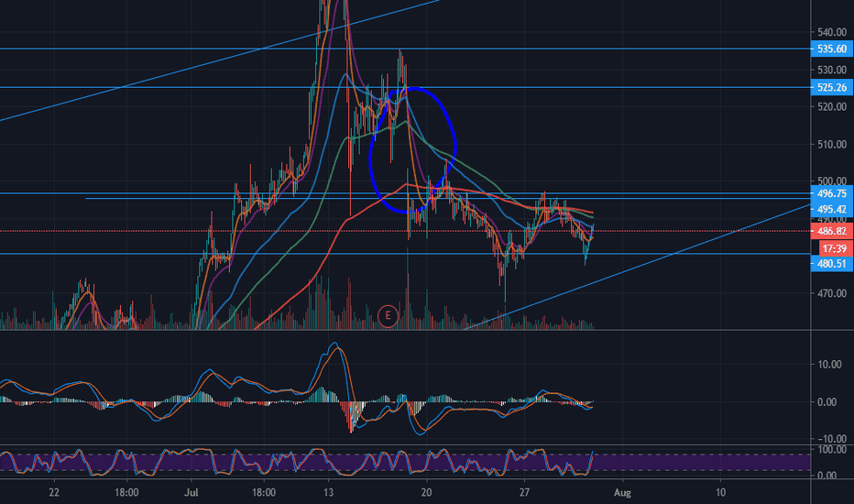Image resolution: width=854 pixels, height=504 pixels.
Task: Select the 525.26 horizontal line price label
Action: pyautogui.click(x=832, y=87)
